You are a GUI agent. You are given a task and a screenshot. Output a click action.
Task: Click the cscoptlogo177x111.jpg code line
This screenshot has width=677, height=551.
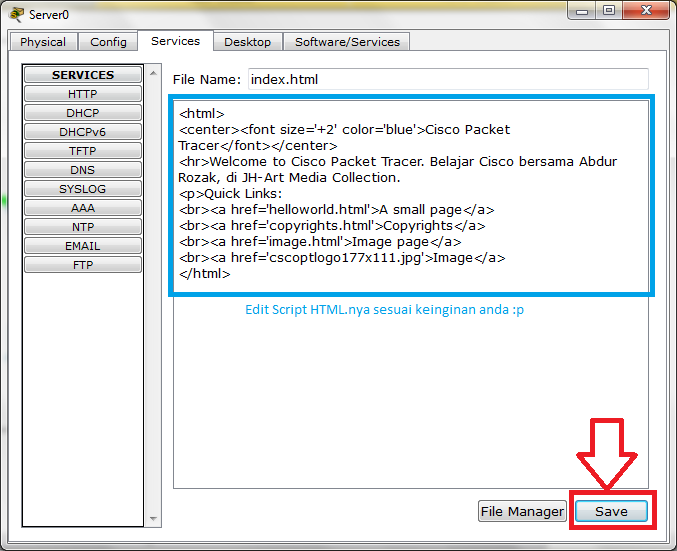[x=342, y=257]
